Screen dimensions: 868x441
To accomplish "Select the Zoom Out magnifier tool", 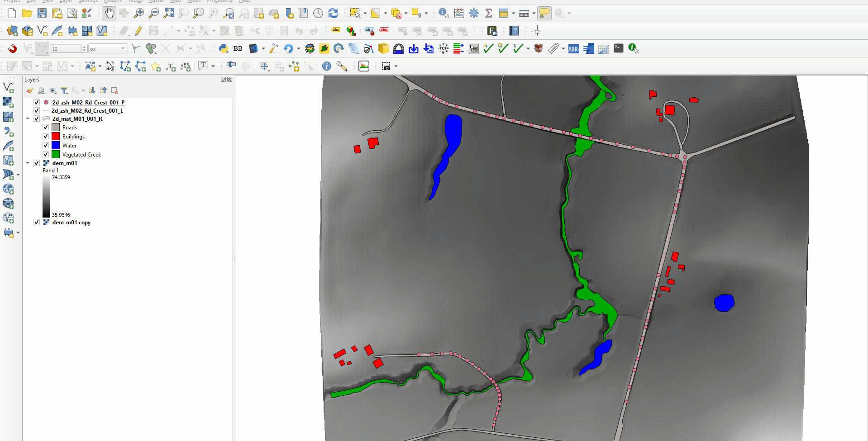I will (x=153, y=13).
